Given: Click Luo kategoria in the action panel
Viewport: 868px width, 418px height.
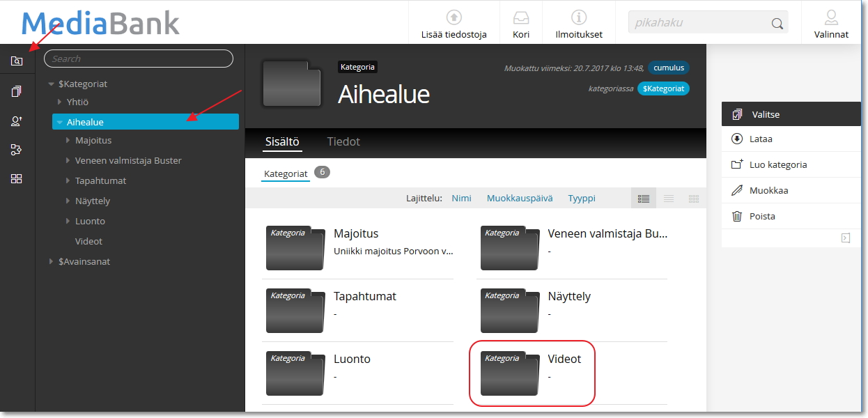Looking at the screenshot, I should point(777,164).
